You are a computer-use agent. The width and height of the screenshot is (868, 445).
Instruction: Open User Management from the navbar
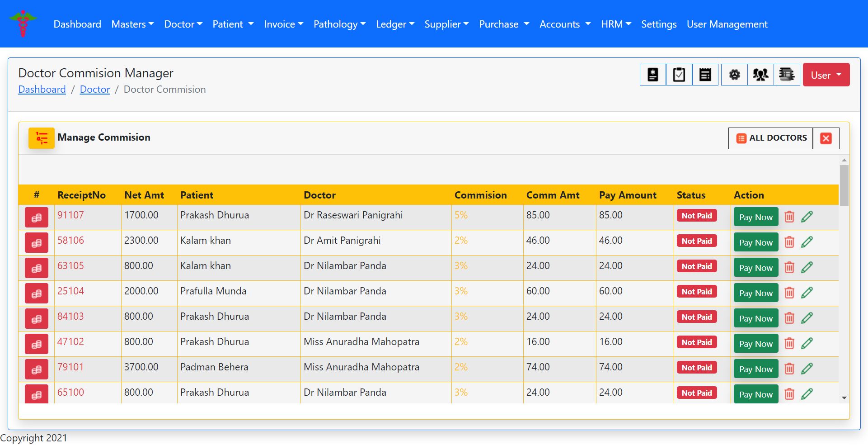click(727, 24)
